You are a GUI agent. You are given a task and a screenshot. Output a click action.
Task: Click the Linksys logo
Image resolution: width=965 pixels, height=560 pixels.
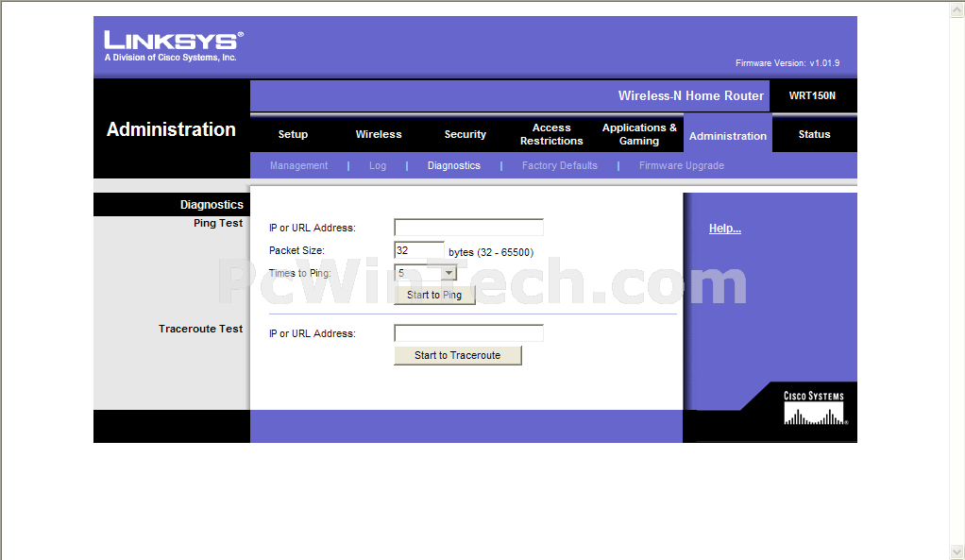click(174, 46)
